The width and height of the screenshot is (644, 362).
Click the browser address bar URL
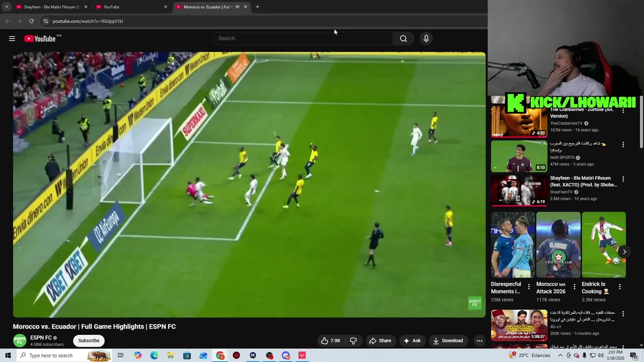point(88,21)
